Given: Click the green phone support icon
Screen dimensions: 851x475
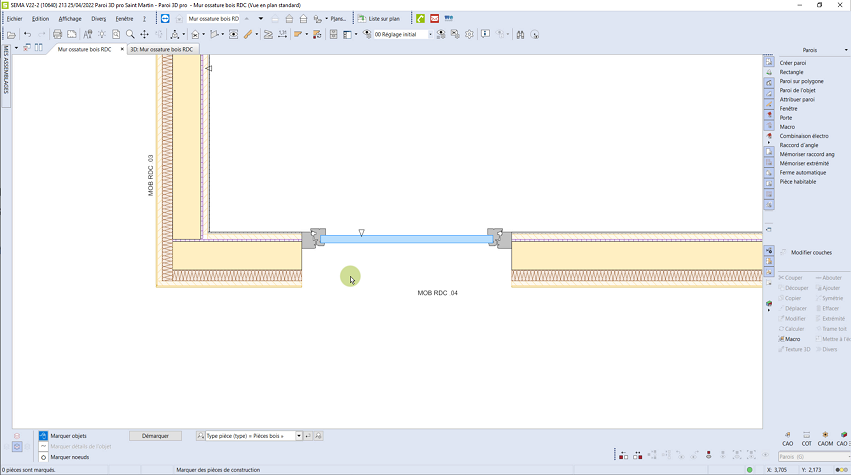Looking at the screenshot, I should coord(421,18).
